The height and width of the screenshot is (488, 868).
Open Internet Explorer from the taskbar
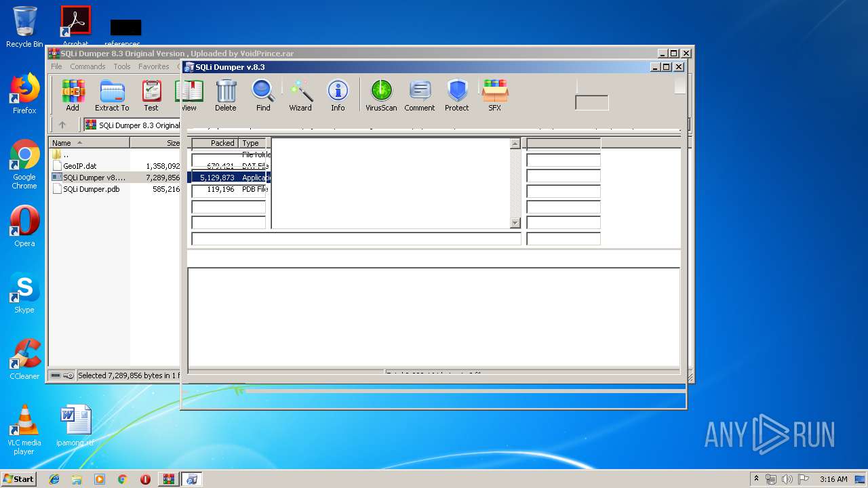coord(54,479)
